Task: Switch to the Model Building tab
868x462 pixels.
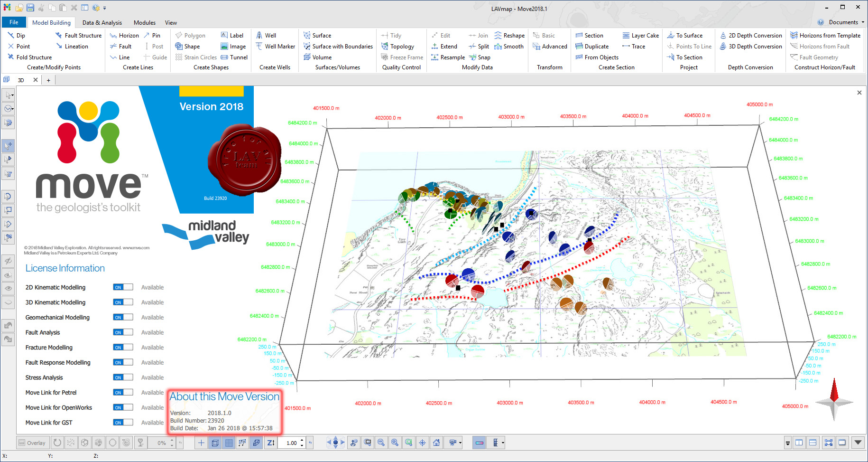Action: point(51,22)
